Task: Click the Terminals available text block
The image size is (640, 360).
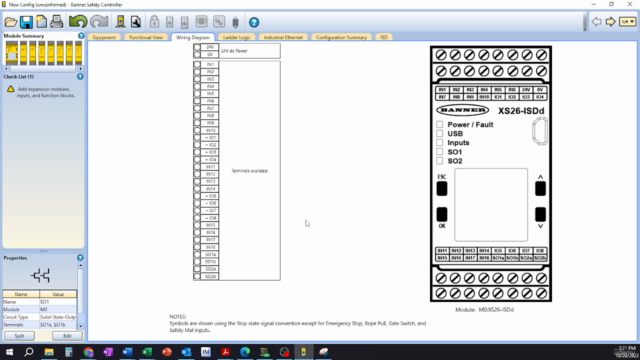Action: tap(249, 171)
